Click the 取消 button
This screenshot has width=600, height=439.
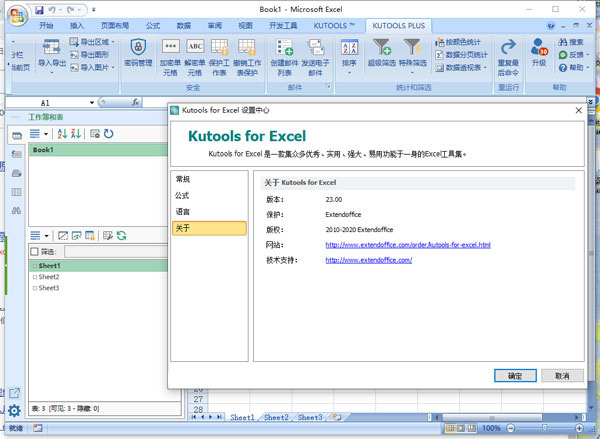click(562, 375)
